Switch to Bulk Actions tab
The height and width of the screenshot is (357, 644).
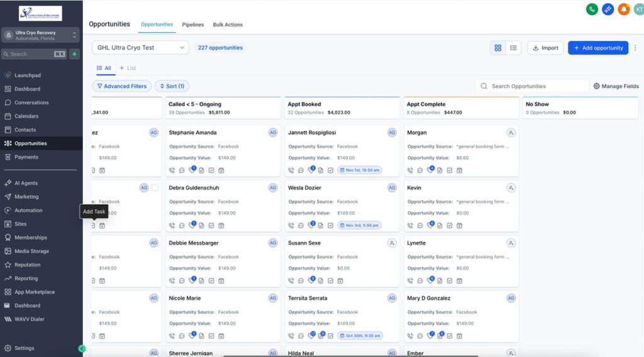(228, 25)
